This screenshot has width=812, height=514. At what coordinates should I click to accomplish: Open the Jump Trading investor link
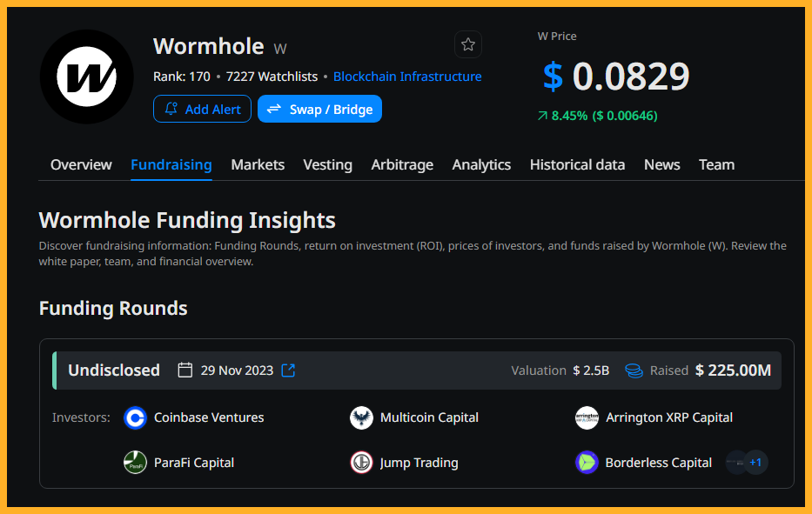click(419, 463)
